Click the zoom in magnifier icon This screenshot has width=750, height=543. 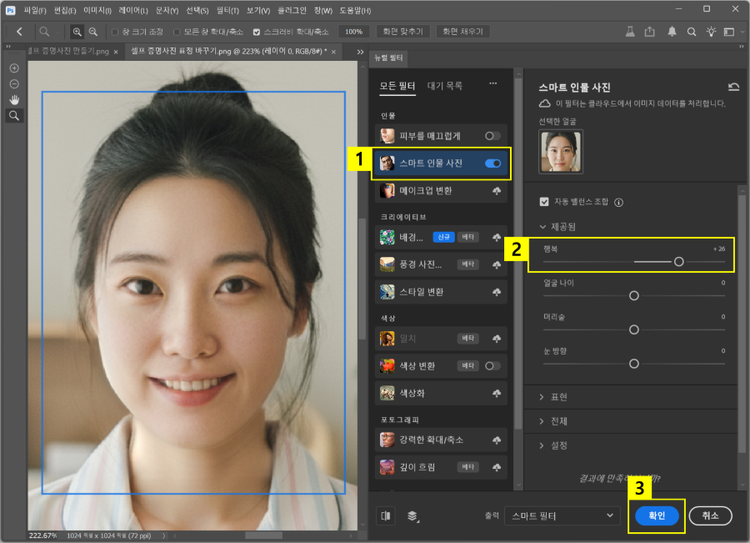pos(77,32)
